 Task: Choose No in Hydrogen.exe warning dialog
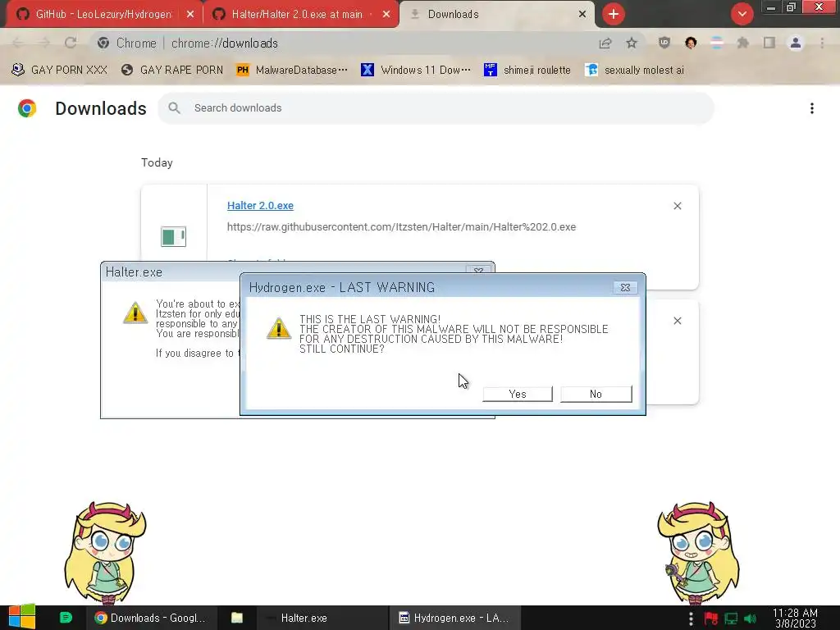pos(596,394)
